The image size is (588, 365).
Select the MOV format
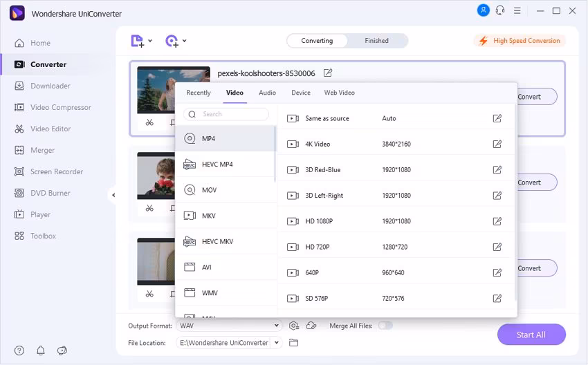coord(226,190)
